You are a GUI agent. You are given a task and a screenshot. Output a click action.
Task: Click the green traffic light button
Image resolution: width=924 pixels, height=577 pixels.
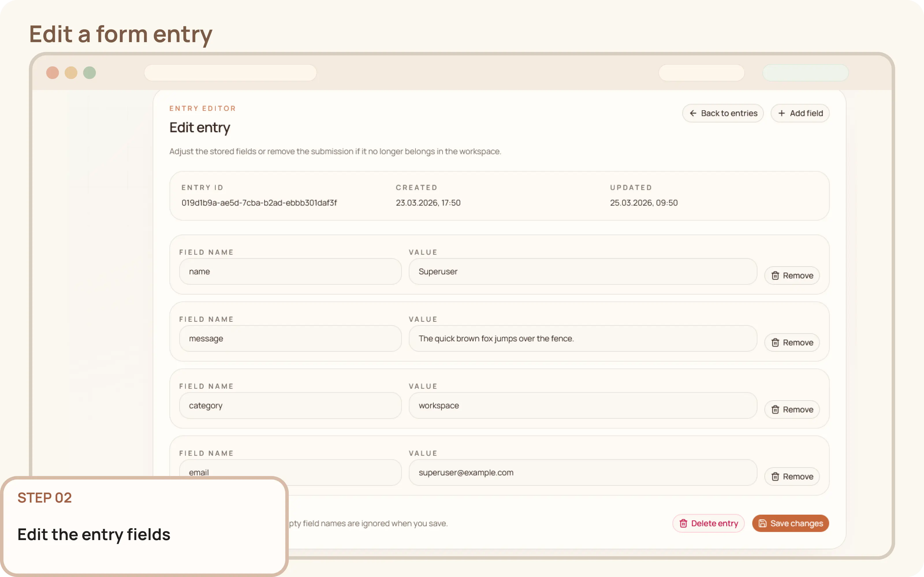click(89, 72)
